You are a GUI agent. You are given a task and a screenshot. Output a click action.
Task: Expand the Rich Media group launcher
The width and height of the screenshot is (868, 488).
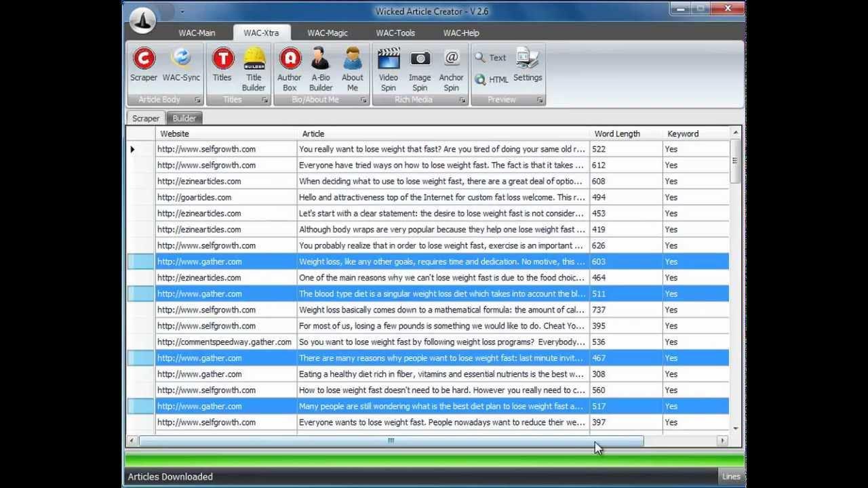462,100
